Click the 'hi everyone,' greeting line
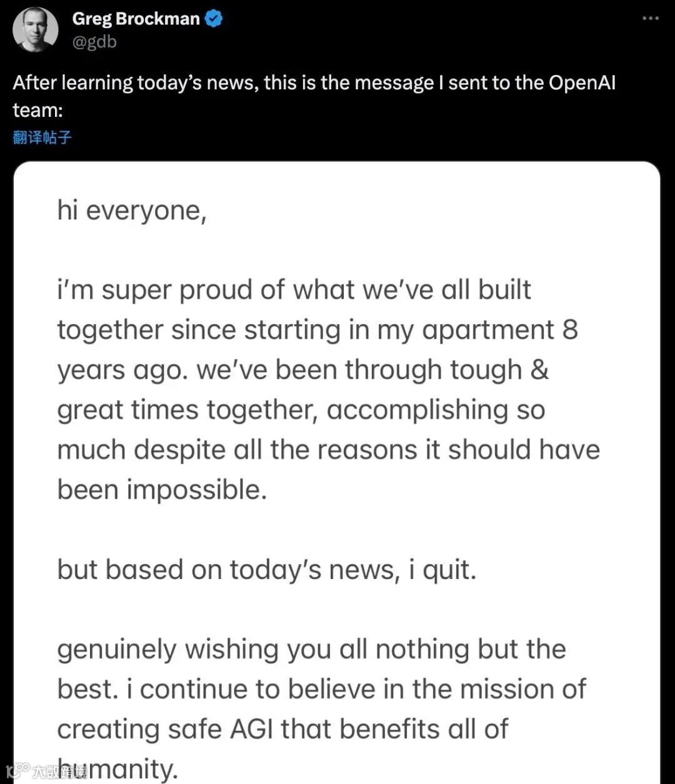This screenshot has height=784, width=675. pyautogui.click(x=132, y=211)
